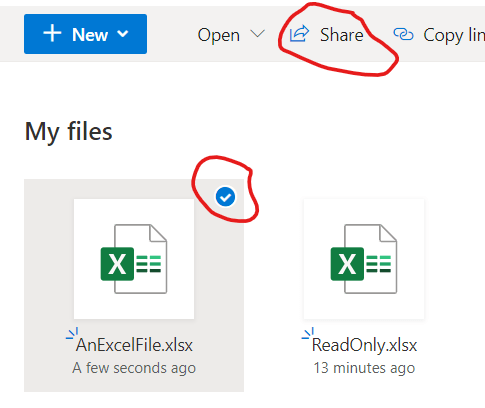
Task: Click the AnExcelFile.xlsx Excel thumbnail
Action: 134,259
